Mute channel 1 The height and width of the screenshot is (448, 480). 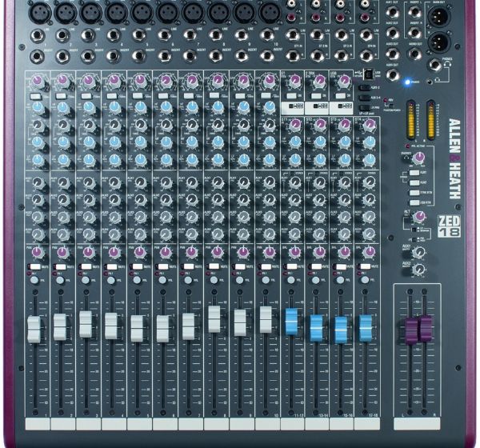pyautogui.click(x=34, y=266)
